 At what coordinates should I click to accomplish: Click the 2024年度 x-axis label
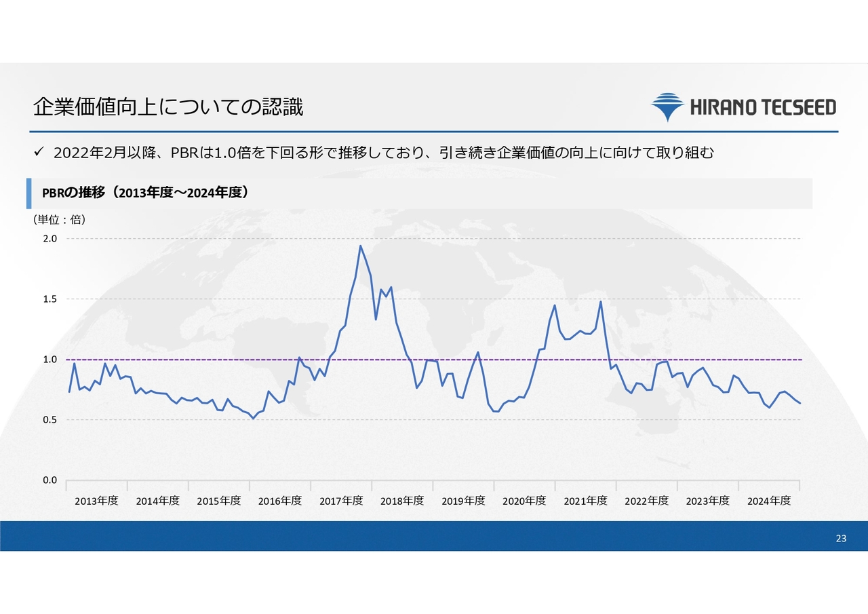pos(769,501)
